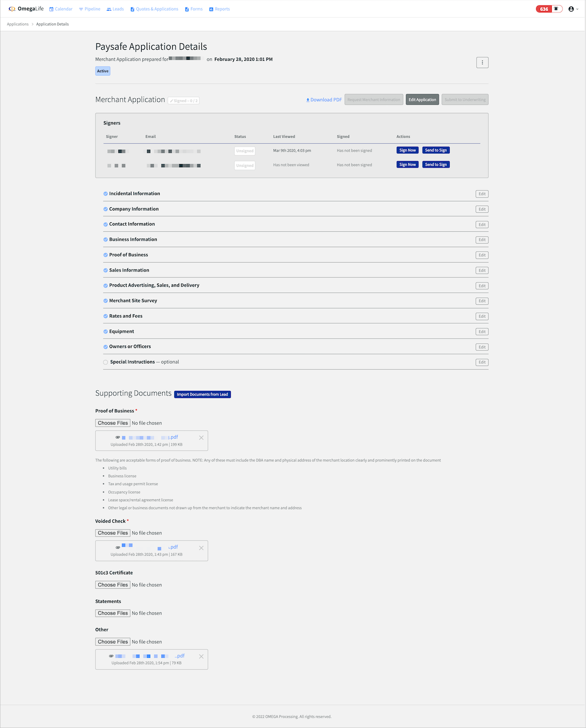Go to the Calendar tab
Screen dimensions: 586x728
(x=61, y=9)
